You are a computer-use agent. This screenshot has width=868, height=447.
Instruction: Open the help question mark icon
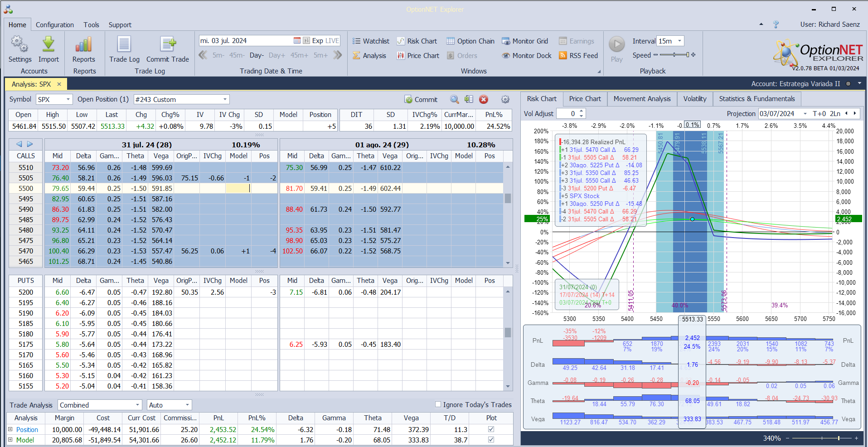click(x=776, y=24)
